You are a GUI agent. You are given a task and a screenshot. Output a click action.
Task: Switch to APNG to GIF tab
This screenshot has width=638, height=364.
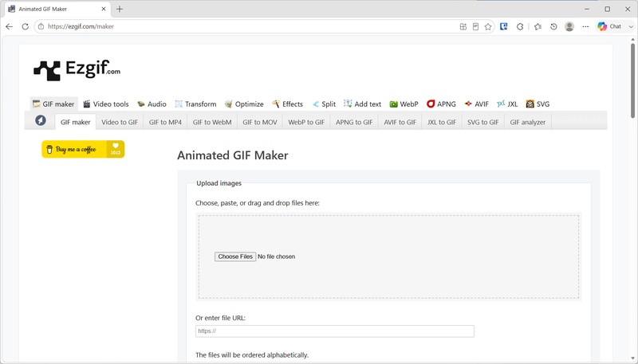tap(354, 122)
